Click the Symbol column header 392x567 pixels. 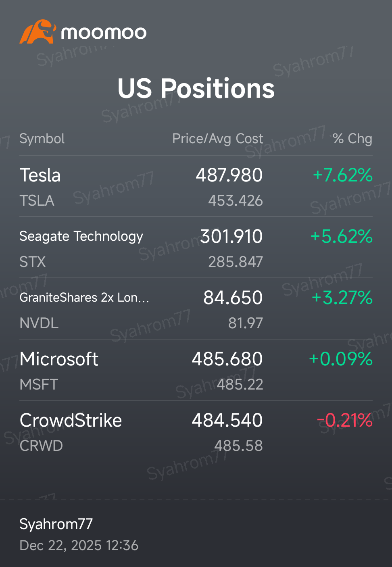tap(42, 139)
